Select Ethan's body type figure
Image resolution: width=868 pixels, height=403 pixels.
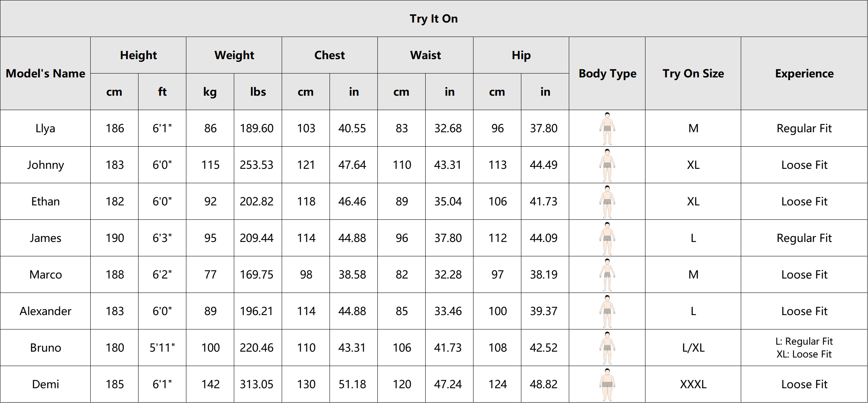[607, 201]
